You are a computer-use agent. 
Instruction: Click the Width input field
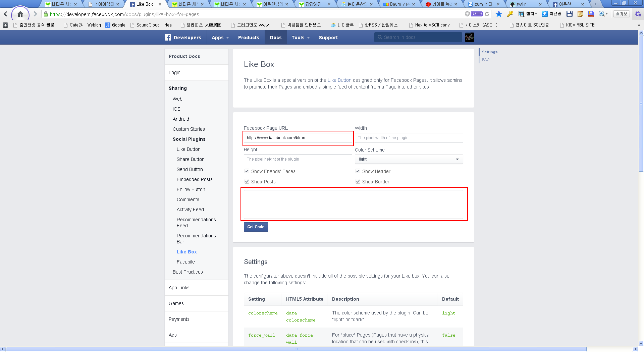point(409,138)
